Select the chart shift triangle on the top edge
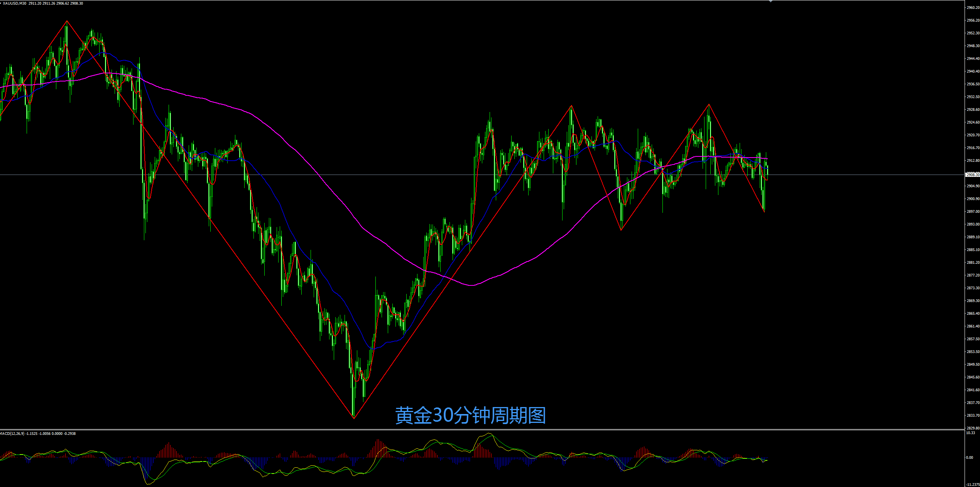 click(770, 2)
